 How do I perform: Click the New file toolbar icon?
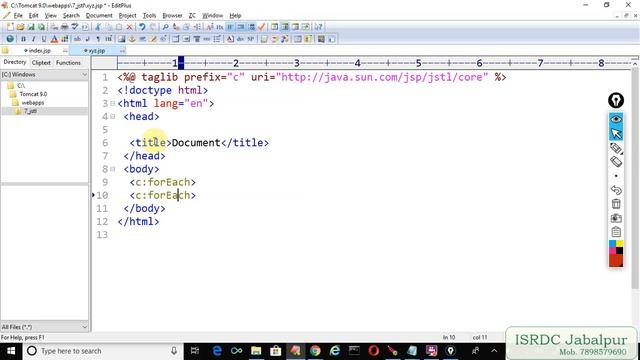click(10, 27)
